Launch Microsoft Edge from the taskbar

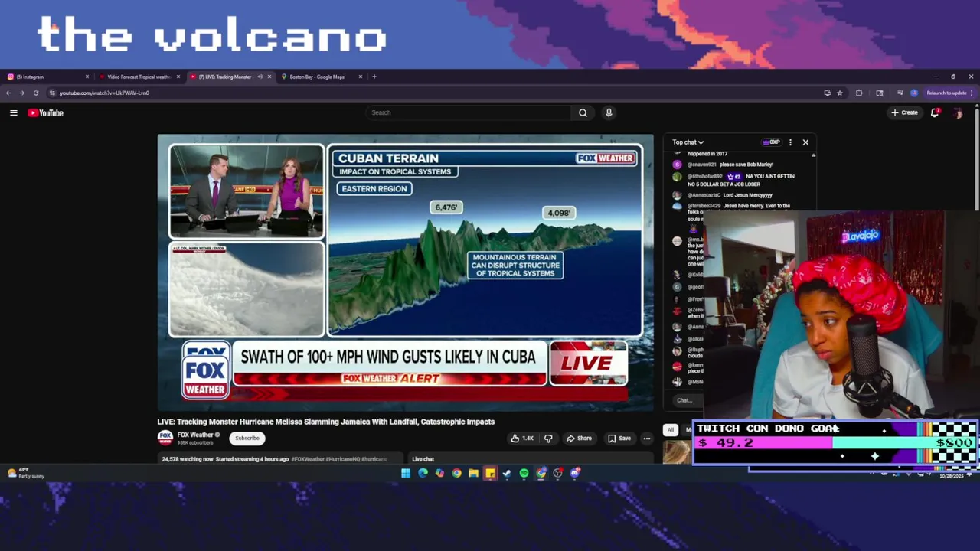click(423, 473)
